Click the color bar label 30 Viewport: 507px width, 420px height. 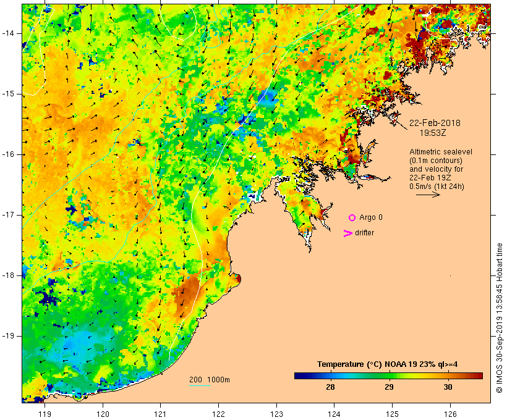point(448,387)
